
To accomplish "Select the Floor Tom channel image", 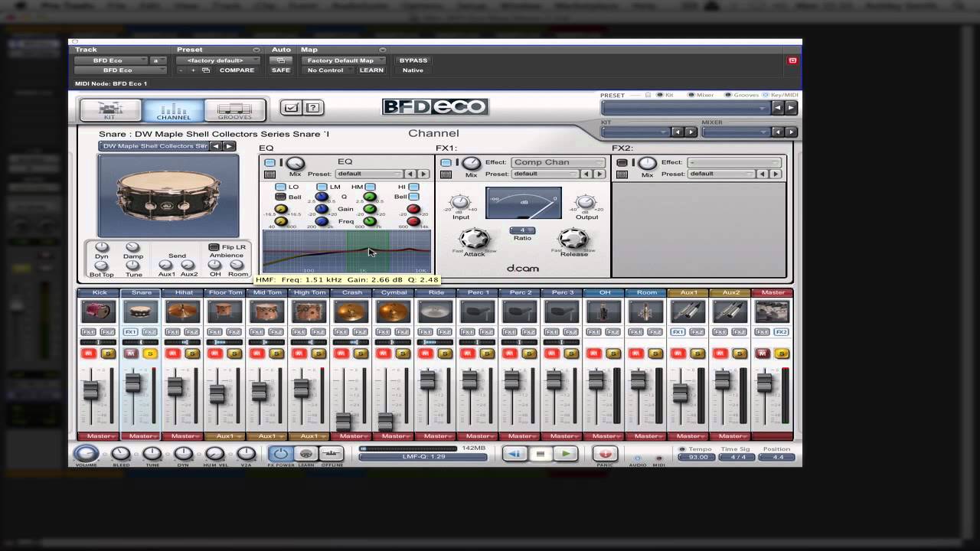I will (x=225, y=311).
